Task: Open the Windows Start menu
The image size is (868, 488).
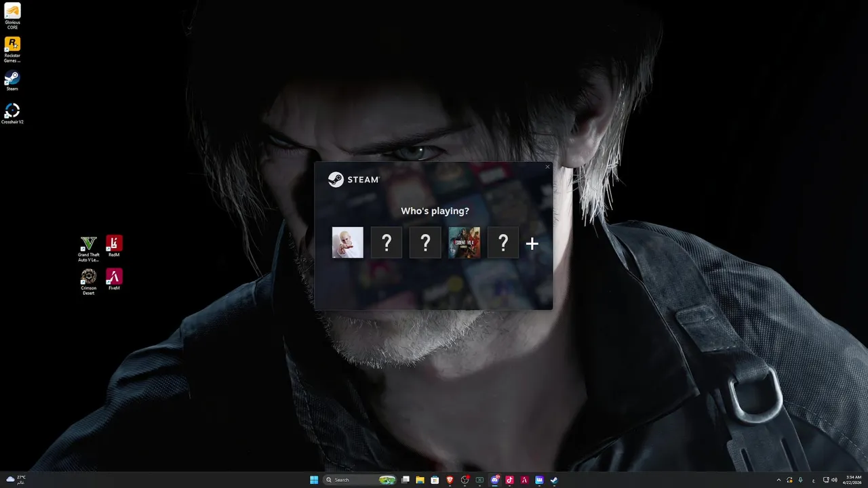Action: coord(314,480)
